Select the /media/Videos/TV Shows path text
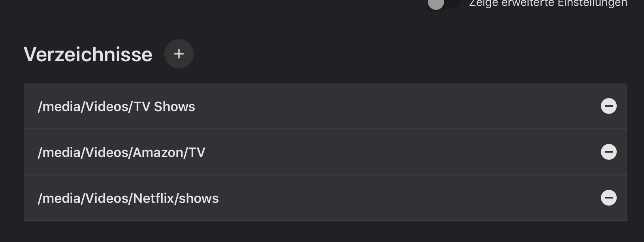 pyautogui.click(x=116, y=107)
